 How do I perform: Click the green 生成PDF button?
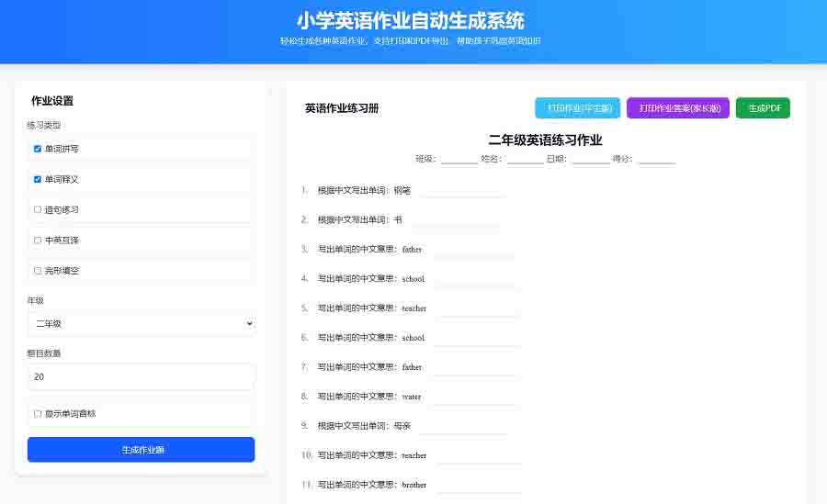pyautogui.click(x=763, y=108)
